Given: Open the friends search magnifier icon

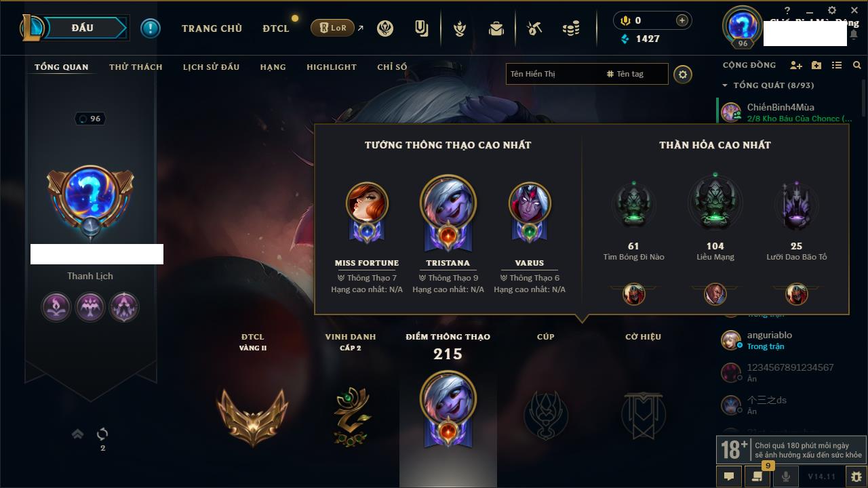Looking at the screenshot, I should coord(857,65).
